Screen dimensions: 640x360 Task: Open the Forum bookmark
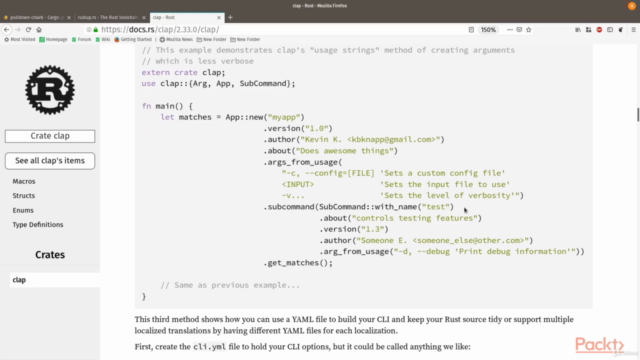[x=81, y=40]
